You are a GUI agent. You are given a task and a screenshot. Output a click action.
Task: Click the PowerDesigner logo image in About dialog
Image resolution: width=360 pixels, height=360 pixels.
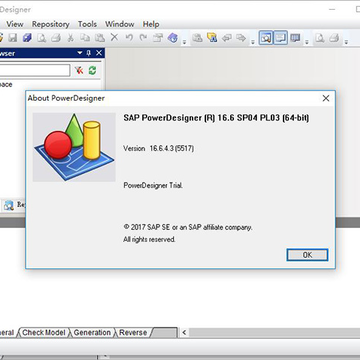pos(74,147)
